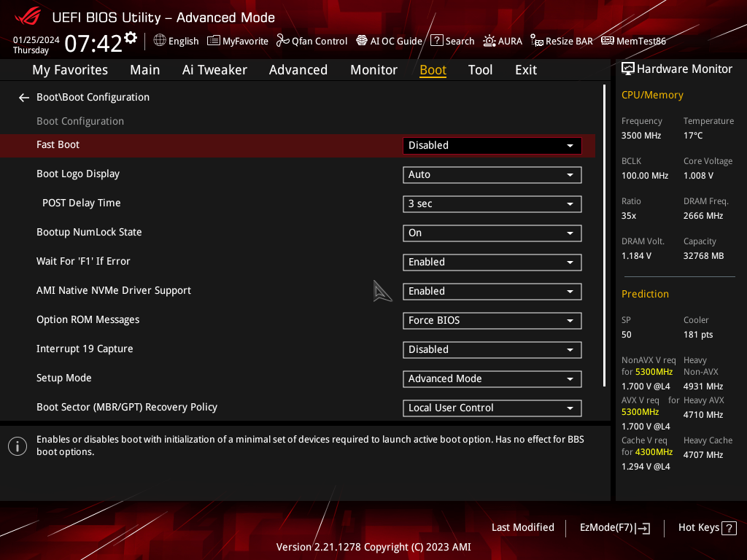Open Wait For 'F1' If Error dropdown
Image resolution: width=747 pixels, height=560 pixels.
pos(492,262)
